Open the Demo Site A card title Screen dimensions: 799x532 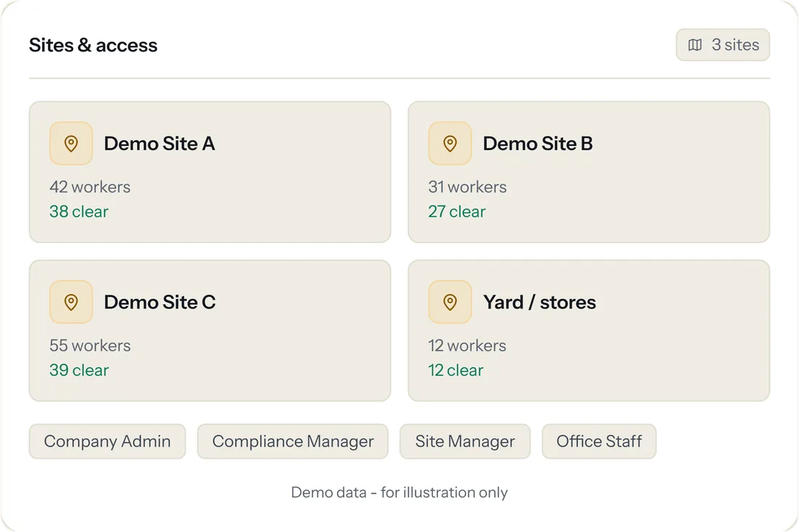160,144
